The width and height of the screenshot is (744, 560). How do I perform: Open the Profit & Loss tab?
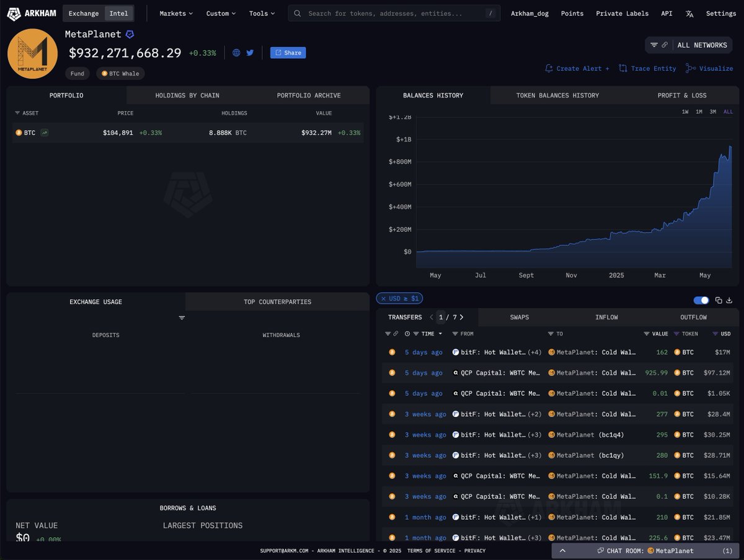click(682, 95)
